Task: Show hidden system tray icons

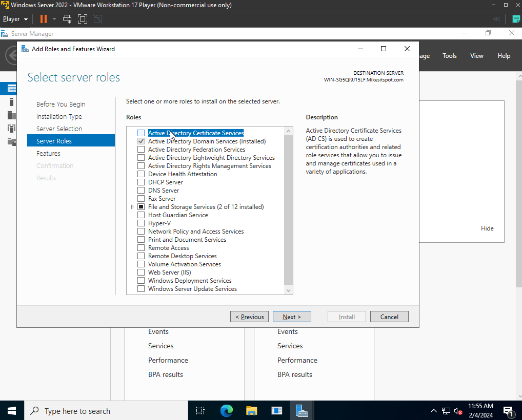Action: click(433, 411)
